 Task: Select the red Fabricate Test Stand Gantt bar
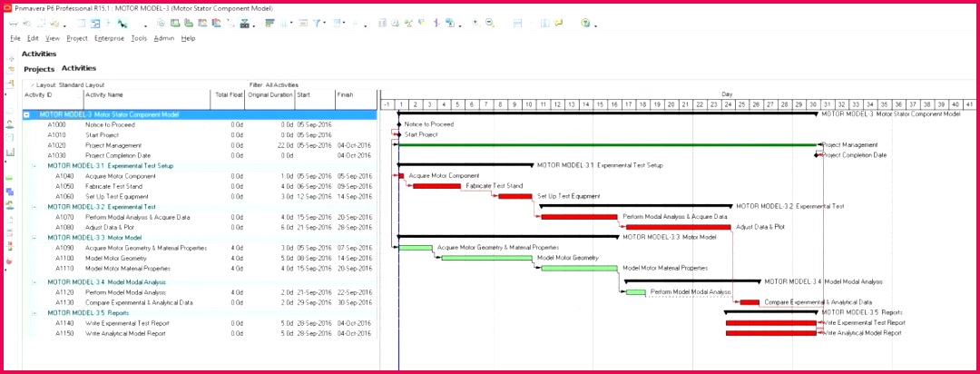point(436,186)
